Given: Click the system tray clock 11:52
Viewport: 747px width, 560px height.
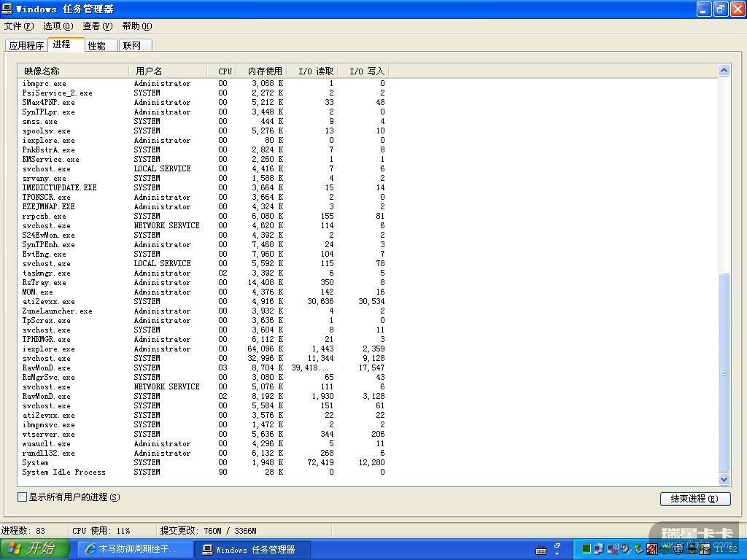Looking at the screenshot, I should click(726, 549).
